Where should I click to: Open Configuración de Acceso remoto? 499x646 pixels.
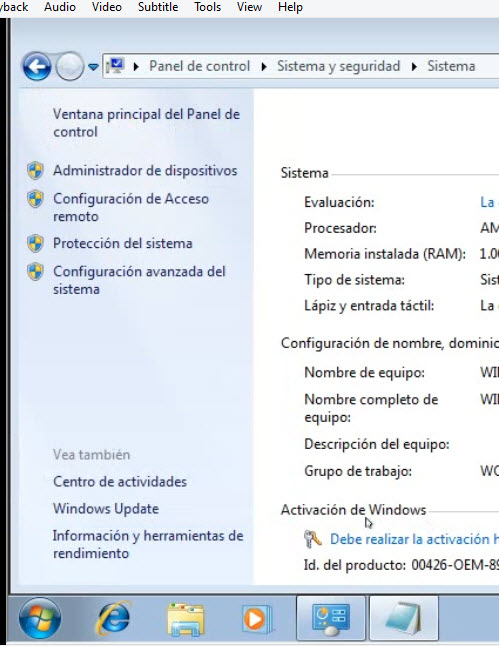point(131,207)
